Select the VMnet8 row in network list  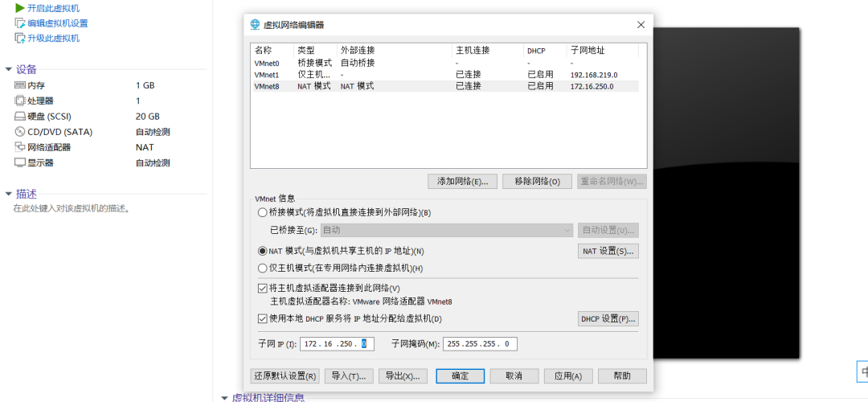point(444,86)
